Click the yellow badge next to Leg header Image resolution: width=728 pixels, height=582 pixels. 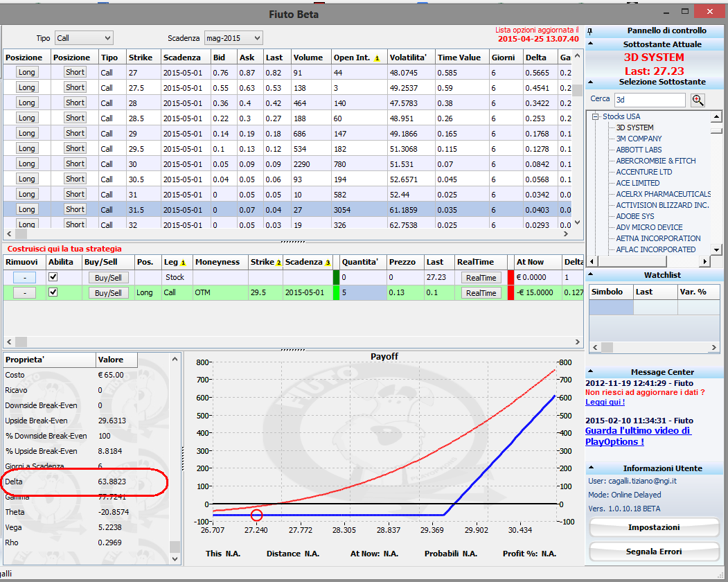183,263
